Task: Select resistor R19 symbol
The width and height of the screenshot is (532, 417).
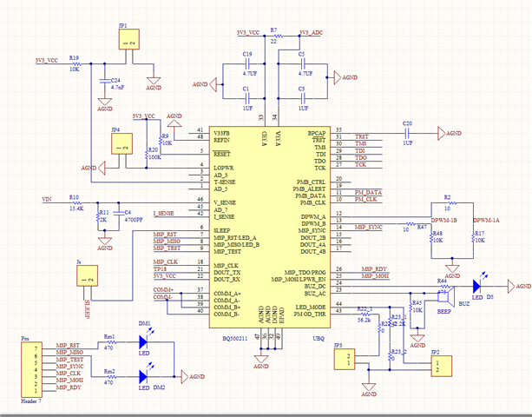Action: click(77, 63)
